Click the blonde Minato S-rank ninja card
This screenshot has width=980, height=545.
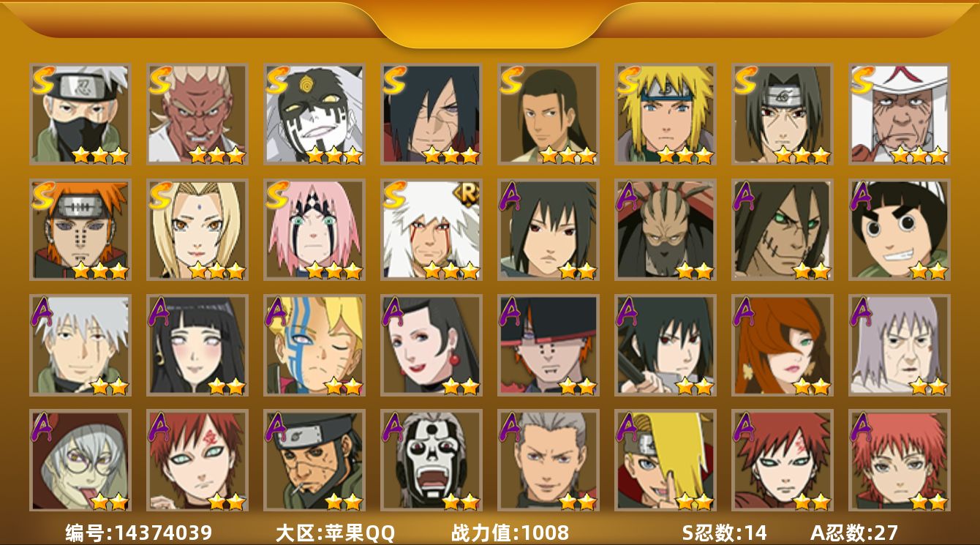(665, 114)
